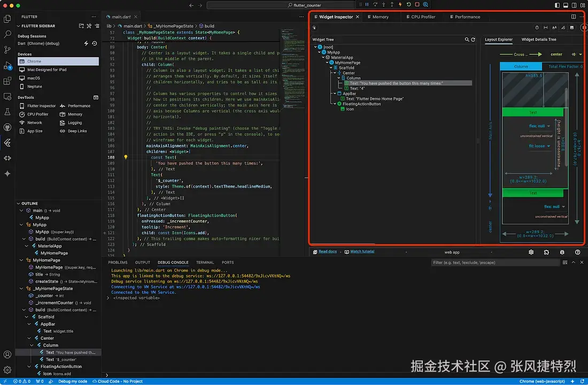Click the debug console filter input field
Image resolution: width=588 pixels, height=385 pixels.
[x=495, y=263]
